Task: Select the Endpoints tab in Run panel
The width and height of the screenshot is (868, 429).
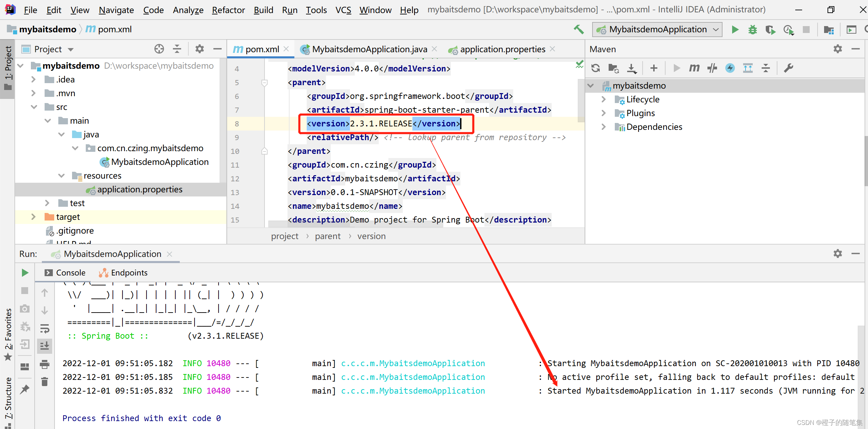Action: [124, 273]
